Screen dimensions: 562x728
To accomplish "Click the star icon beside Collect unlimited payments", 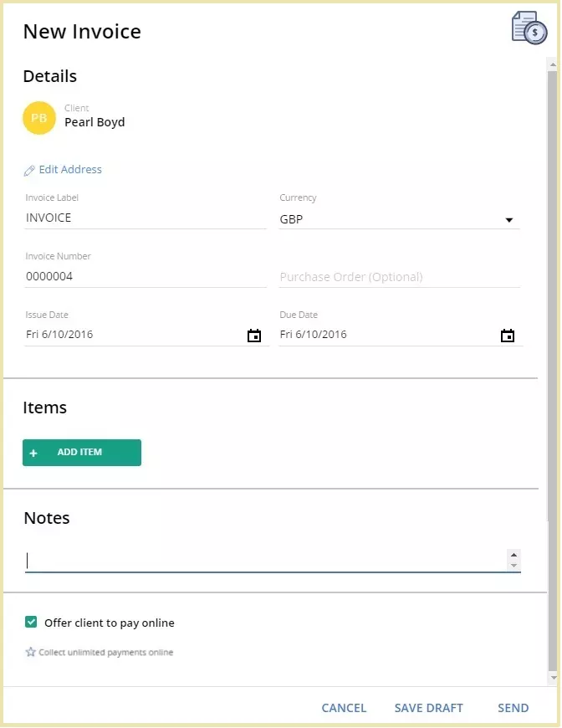I will [31, 653].
